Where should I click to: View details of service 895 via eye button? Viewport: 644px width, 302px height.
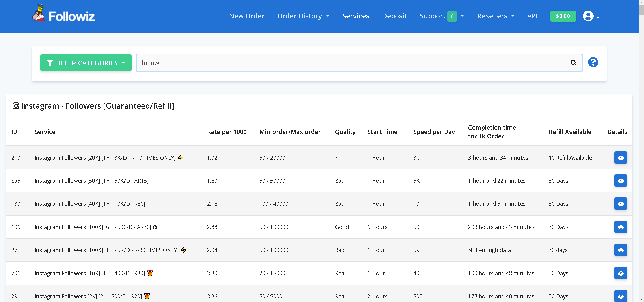(621, 181)
